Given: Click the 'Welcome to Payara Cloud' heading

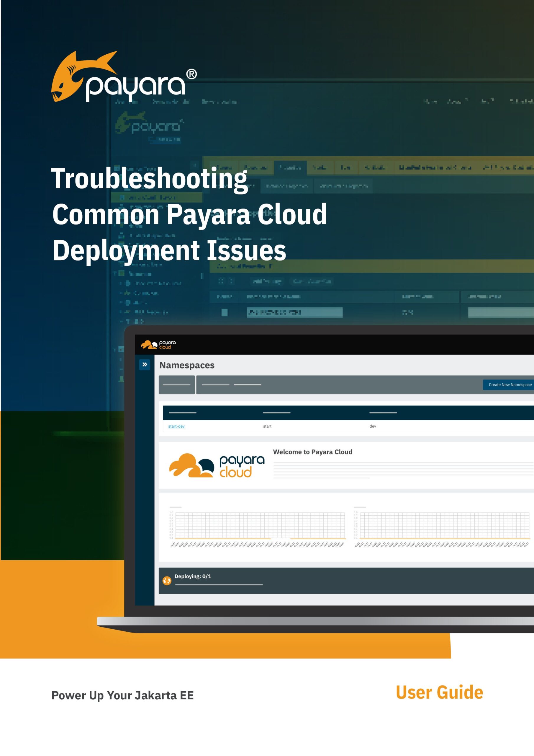Looking at the screenshot, I should [x=312, y=452].
